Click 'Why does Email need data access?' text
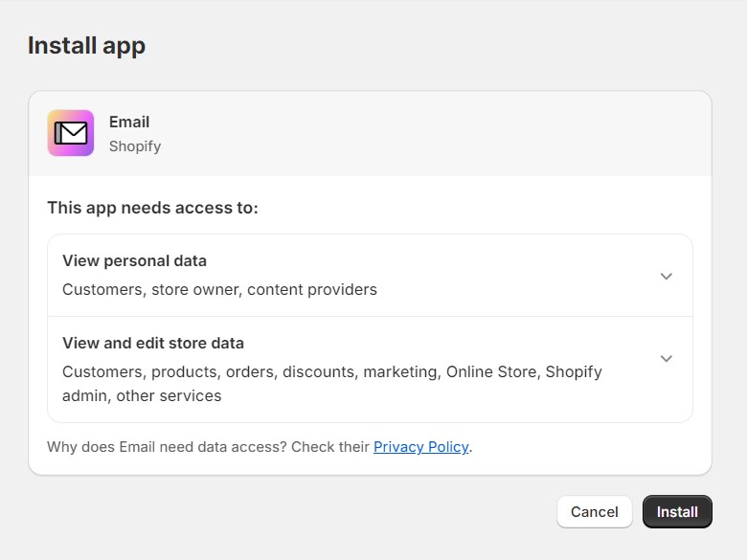 click(167, 447)
